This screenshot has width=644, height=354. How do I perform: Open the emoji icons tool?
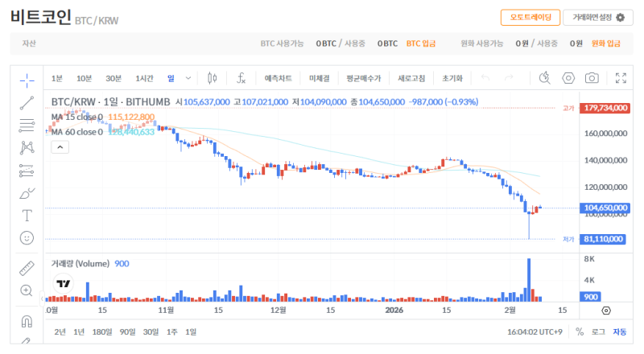pos(27,238)
